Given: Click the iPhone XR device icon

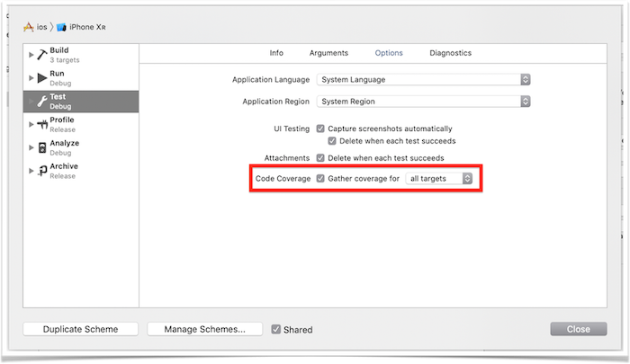Looking at the screenshot, I should pyautogui.click(x=61, y=27).
